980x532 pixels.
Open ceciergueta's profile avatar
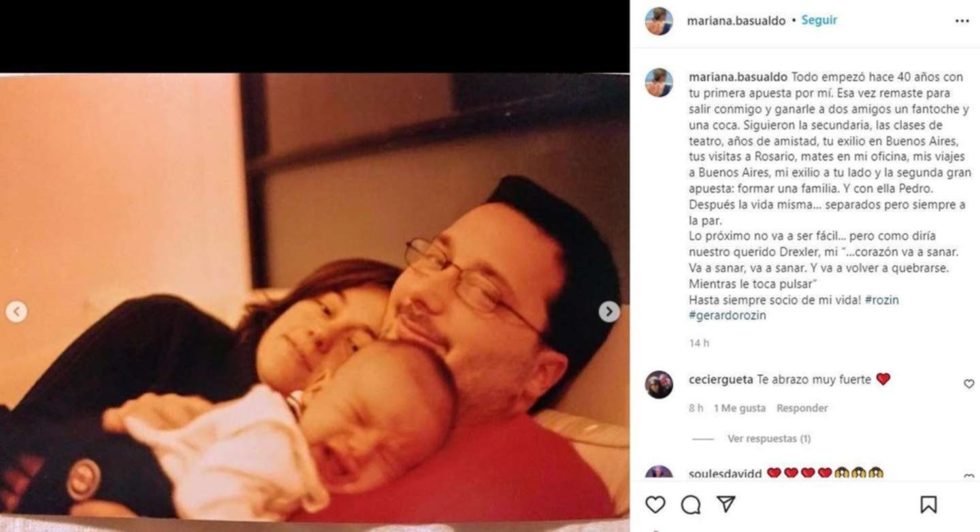pyautogui.click(x=659, y=385)
